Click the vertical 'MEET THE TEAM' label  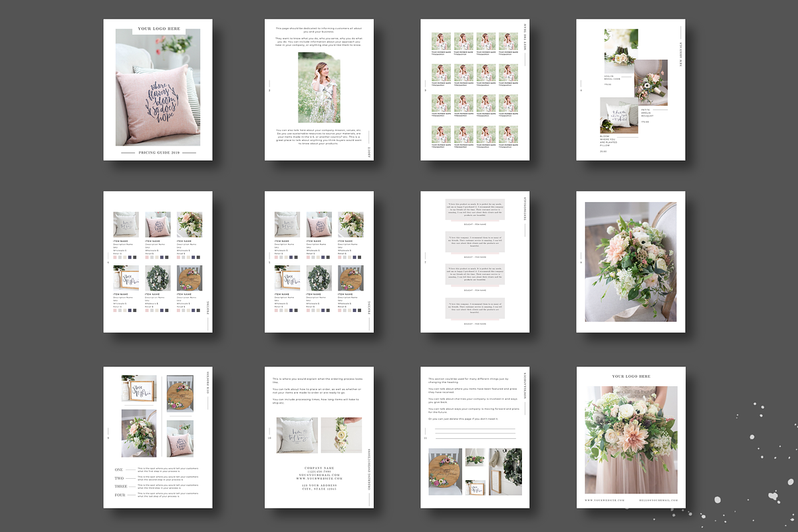click(525, 39)
